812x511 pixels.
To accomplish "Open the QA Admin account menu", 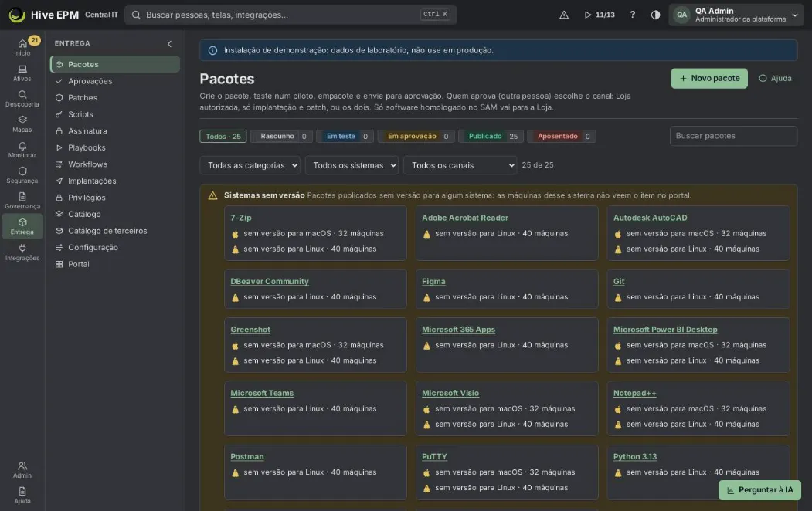I will click(x=736, y=15).
